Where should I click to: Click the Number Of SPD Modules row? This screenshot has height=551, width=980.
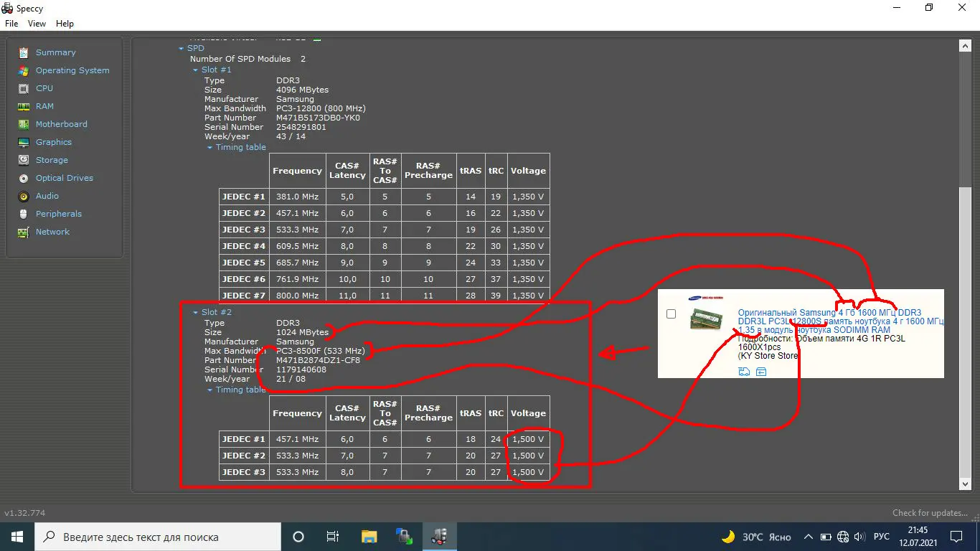click(248, 59)
